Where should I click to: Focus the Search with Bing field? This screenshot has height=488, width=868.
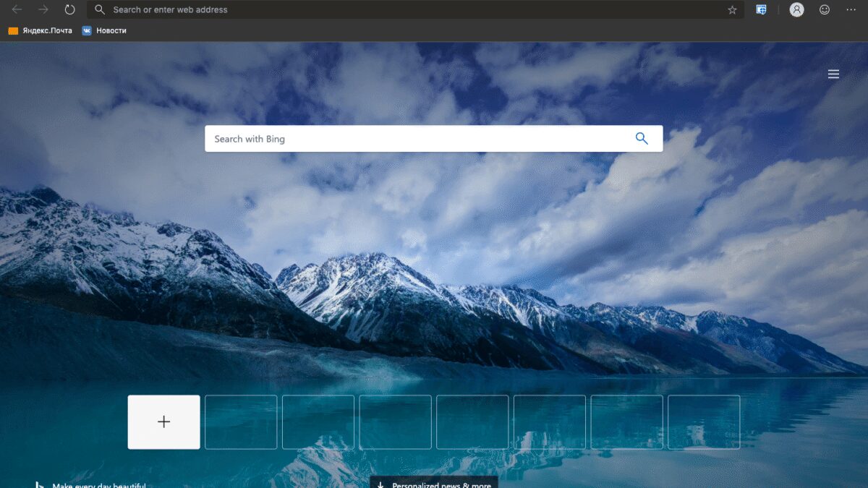coord(420,139)
